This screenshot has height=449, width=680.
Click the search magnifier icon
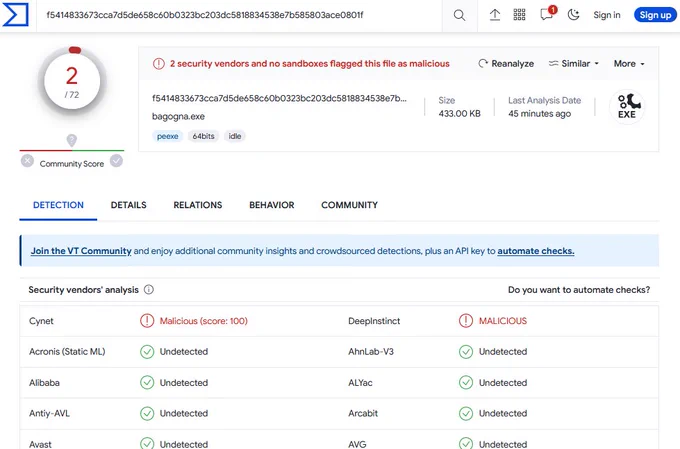[459, 15]
